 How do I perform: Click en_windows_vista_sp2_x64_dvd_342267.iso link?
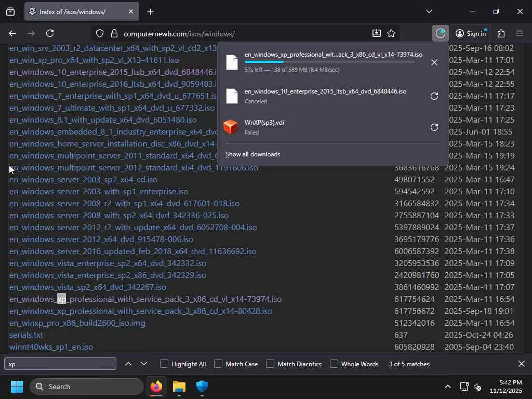pos(87,287)
